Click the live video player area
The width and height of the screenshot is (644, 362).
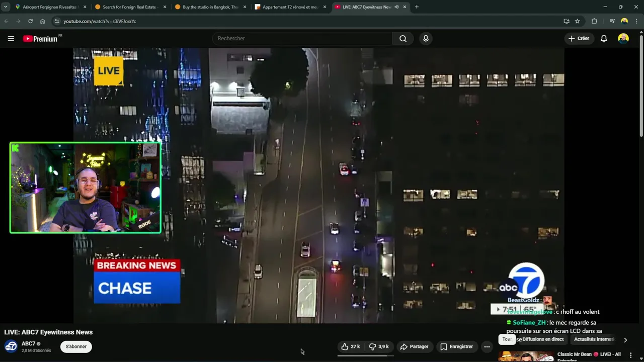tap(319, 186)
